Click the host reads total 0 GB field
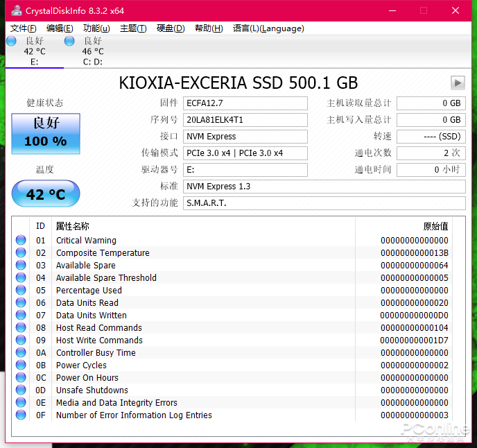 (431, 103)
